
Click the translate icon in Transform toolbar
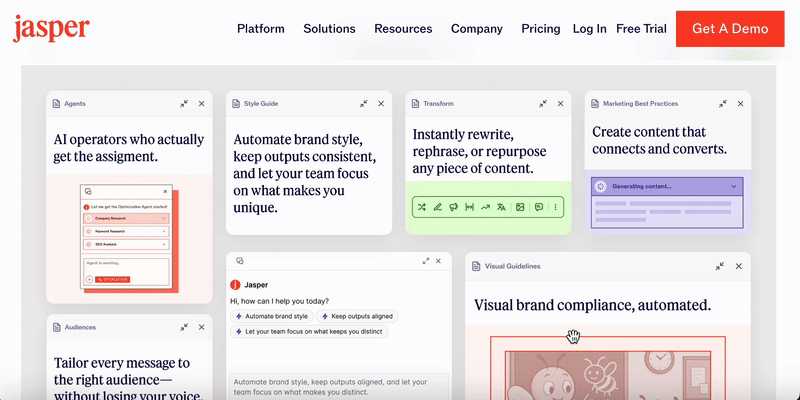click(x=501, y=207)
